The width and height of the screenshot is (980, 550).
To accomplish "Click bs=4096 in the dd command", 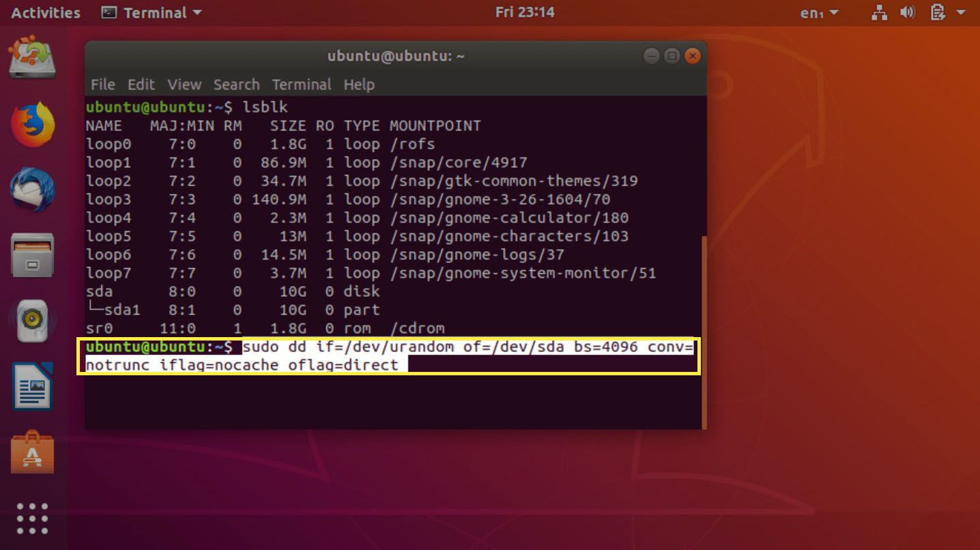I will click(x=605, y=347).
